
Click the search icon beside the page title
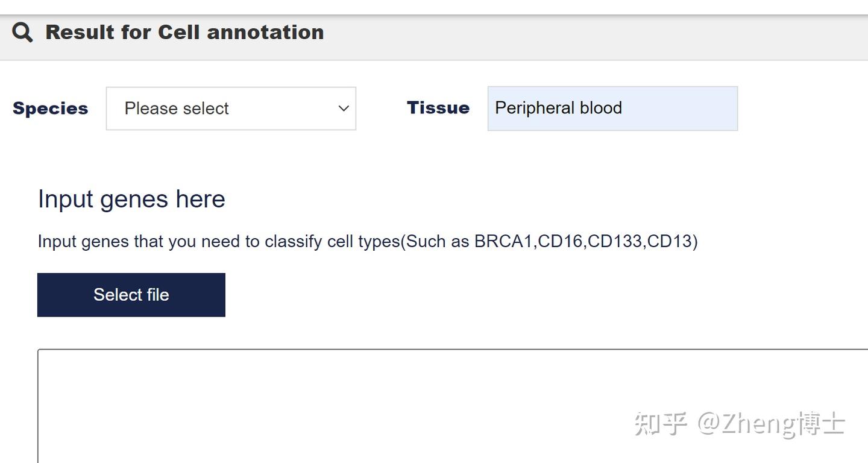click(x=22, y=32)
